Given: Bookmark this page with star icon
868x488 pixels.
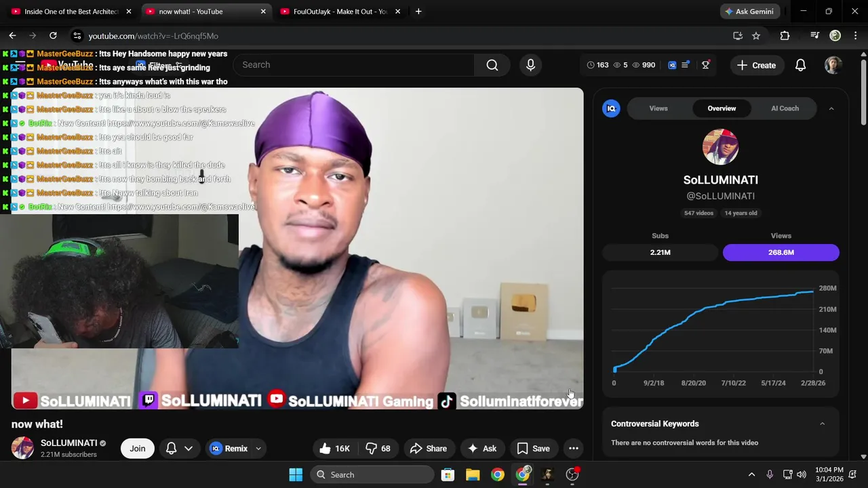Looking at the screenshot, I should tap(756, 36).
